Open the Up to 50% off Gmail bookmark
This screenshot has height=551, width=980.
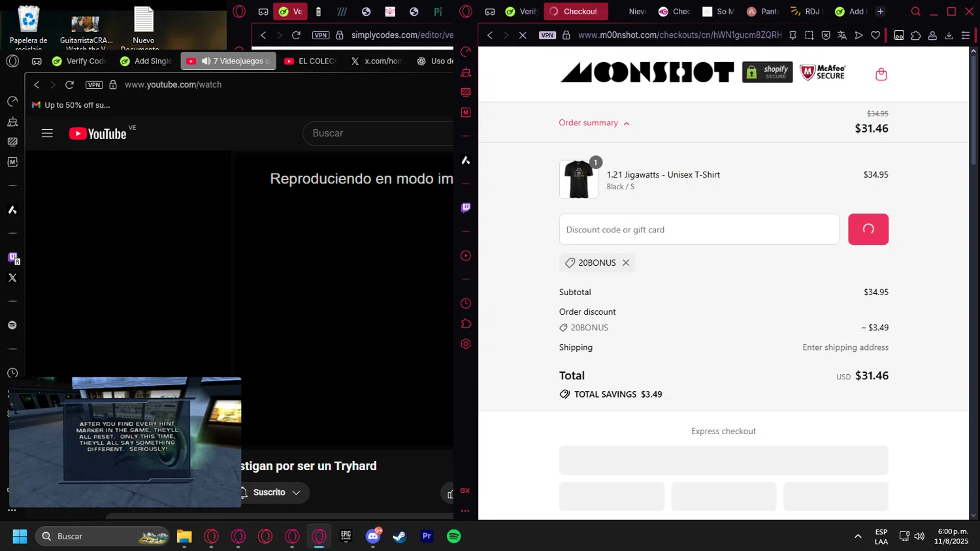tap(71, 105)
